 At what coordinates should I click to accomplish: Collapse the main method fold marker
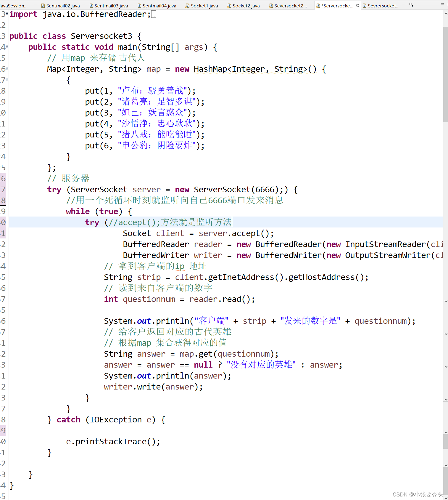click(7, 47)
